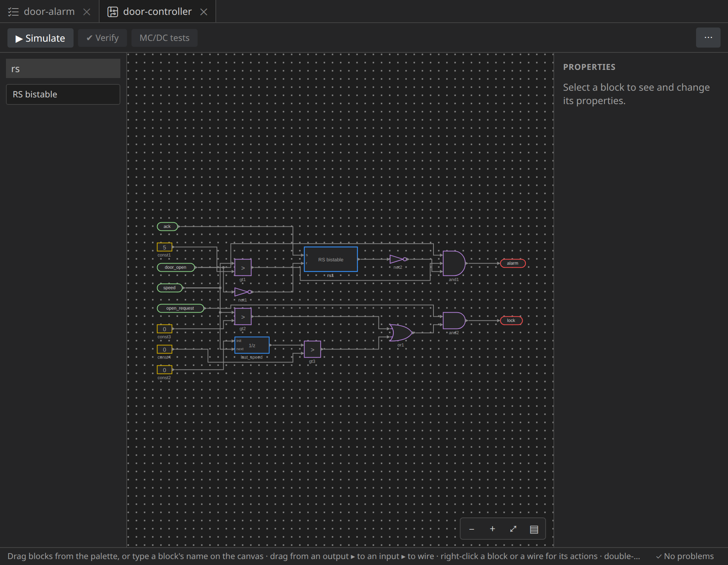
Task: Switch to the door-alarm tab
Action: (49, 12)
